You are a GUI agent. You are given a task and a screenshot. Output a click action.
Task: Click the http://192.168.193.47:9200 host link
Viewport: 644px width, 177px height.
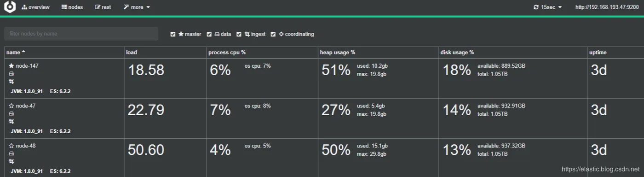(x=607, y=7)
